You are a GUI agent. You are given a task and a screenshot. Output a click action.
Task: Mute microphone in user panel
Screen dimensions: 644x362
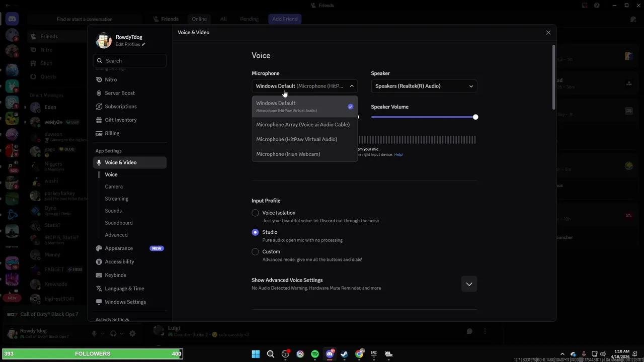tap(94, 333)
